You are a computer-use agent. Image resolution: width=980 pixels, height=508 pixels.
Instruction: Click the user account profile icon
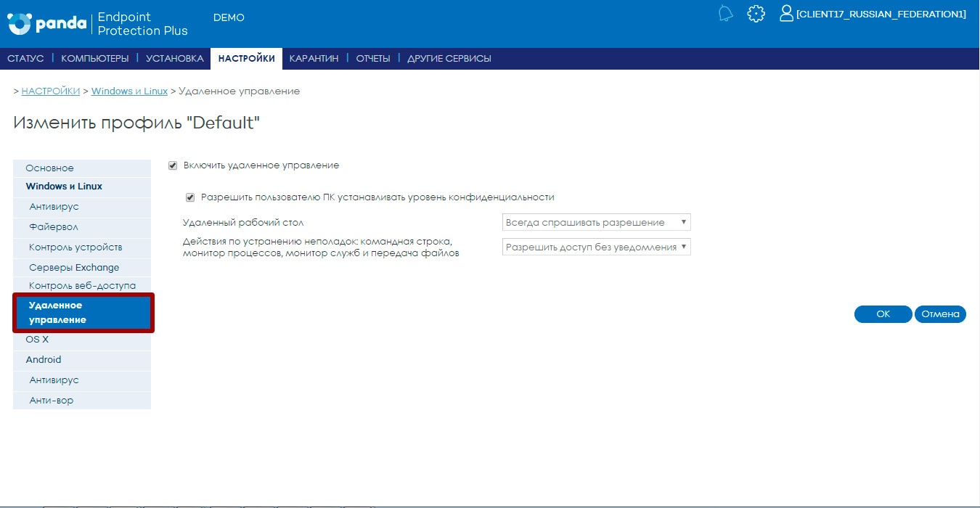(x=786, y=14)
